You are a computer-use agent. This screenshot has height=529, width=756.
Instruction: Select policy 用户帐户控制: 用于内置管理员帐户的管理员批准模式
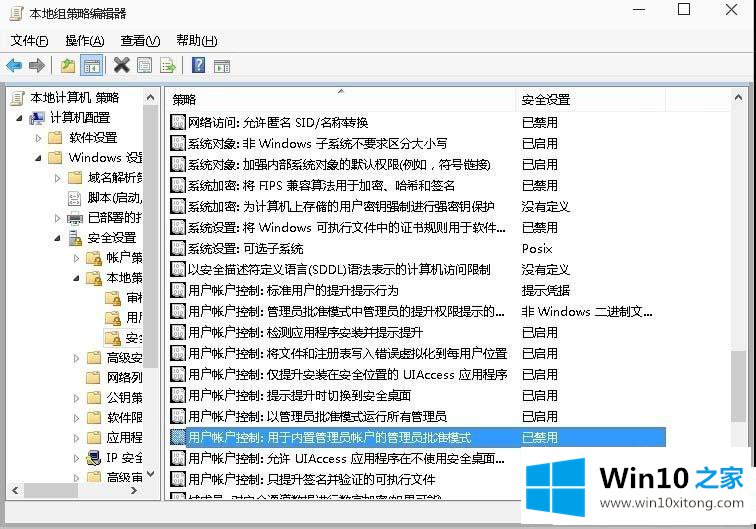[x=418, y=438]
